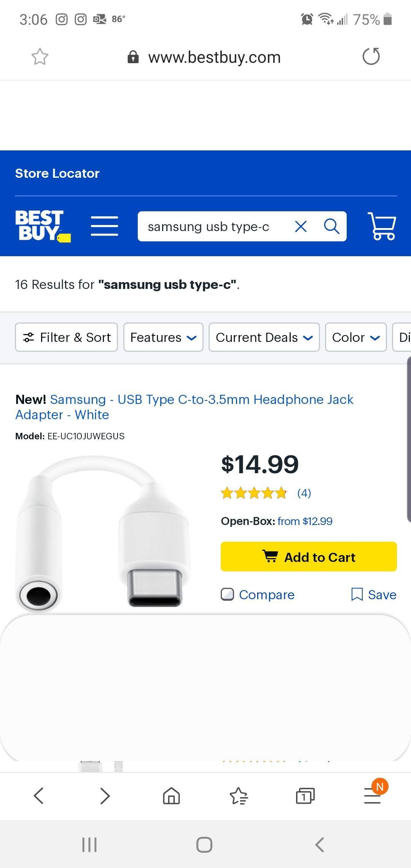This screenshot has height=868, width=411.
Task: Tap the Best Buy logo
Action: point(43,226)
